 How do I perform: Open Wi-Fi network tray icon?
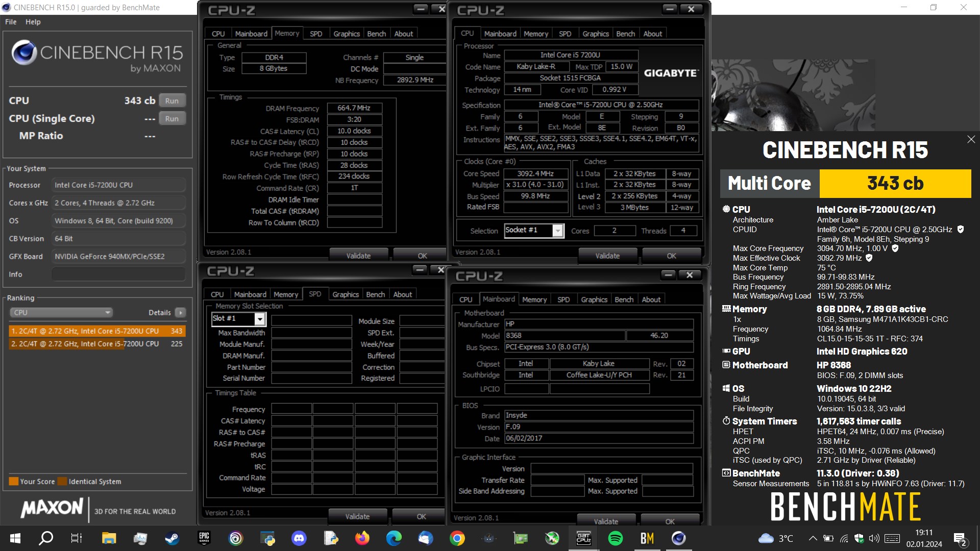click(844, 538)
